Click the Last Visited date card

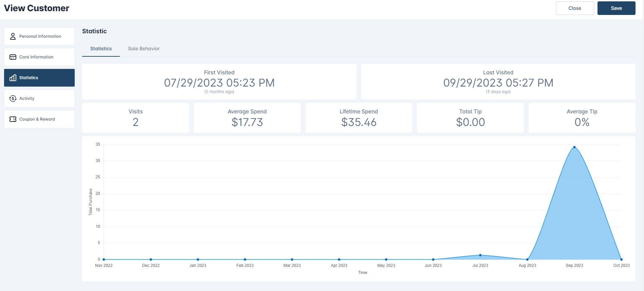click(x=498, y=82)
